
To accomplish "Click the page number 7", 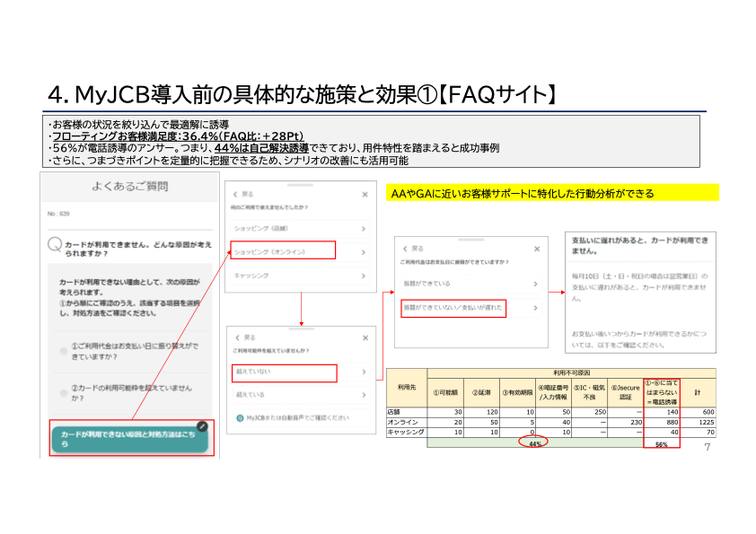I will [x=708, y=447].
